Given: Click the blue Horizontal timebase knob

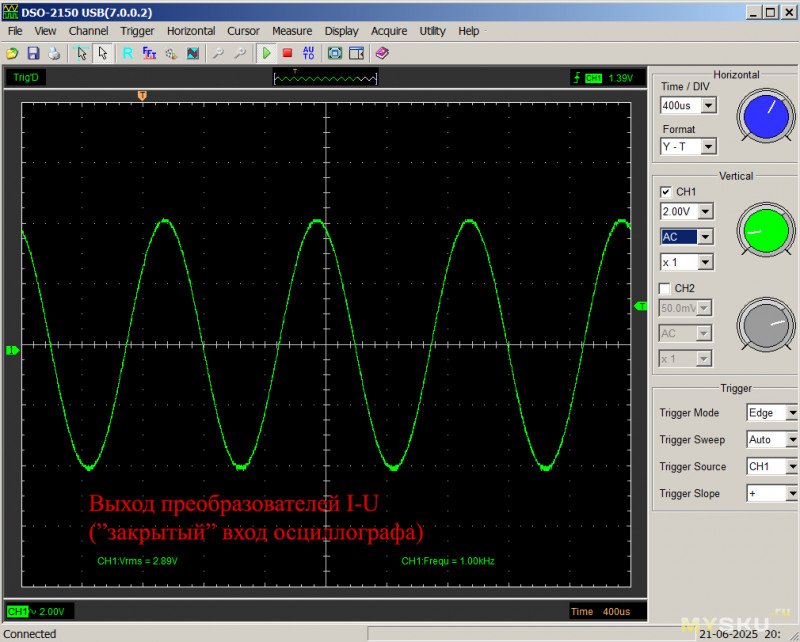Looking at the screenshot, I should pyautogui.click(x=768, y=116).
